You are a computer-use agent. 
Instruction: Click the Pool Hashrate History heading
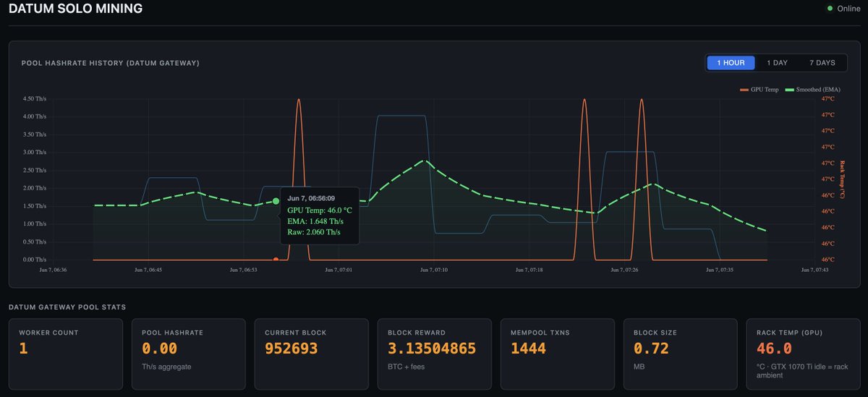click(x=111, y=63)
